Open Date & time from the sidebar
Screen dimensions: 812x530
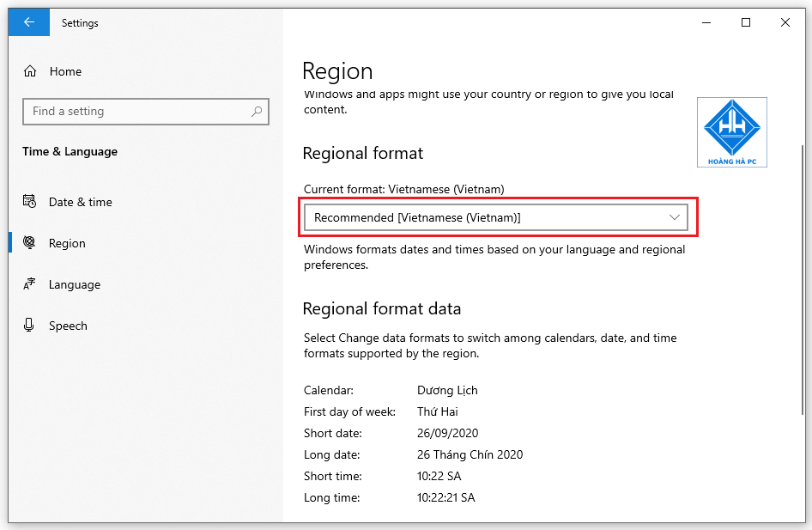click(x=79, y=202)
